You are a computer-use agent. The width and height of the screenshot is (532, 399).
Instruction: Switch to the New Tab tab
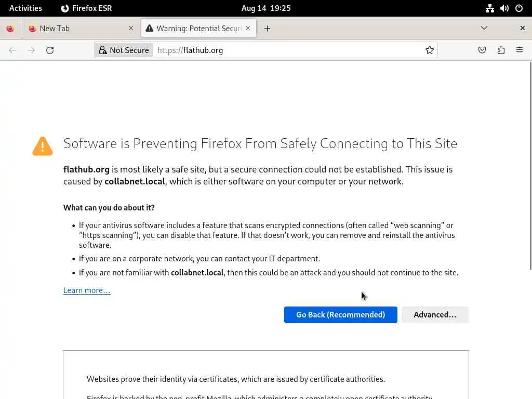(78, 29)
